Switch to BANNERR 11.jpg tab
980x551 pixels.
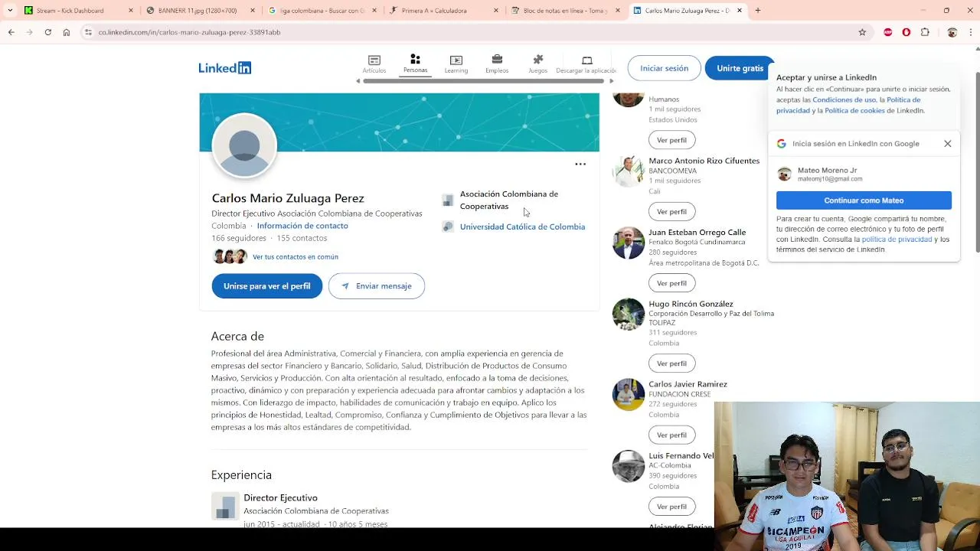pos(199,11)
